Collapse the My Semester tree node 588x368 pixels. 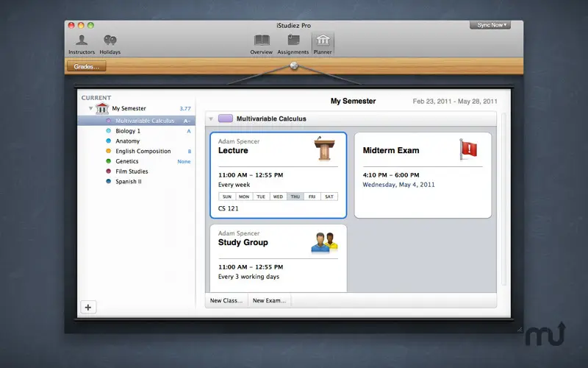90,108
